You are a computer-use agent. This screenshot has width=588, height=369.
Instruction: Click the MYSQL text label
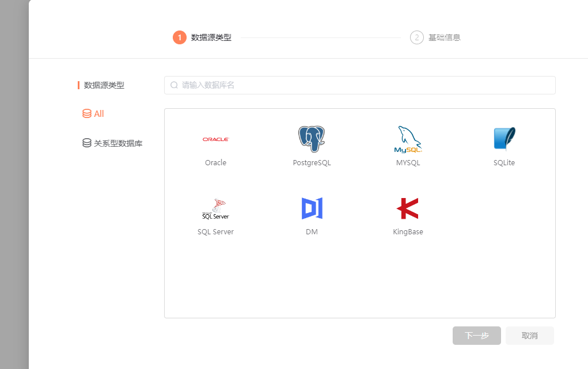408,163
